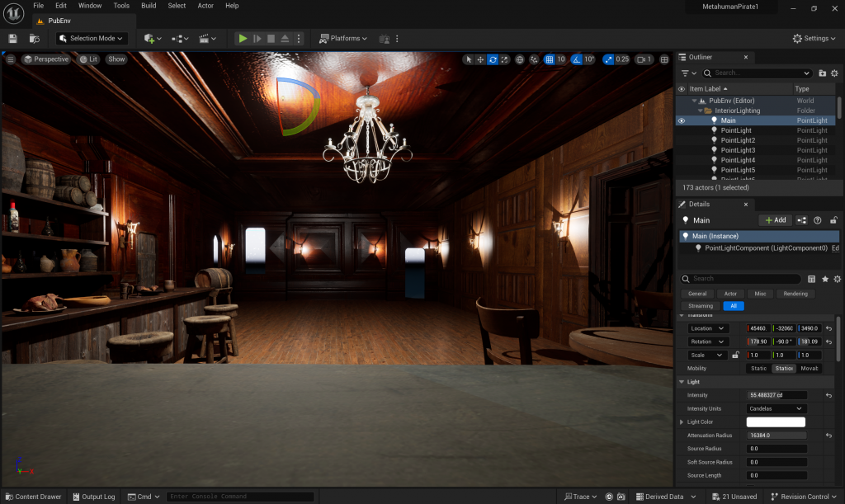845x504 pixels.
Task: Open Details property matrix table icon
Action: coord(812,279)
